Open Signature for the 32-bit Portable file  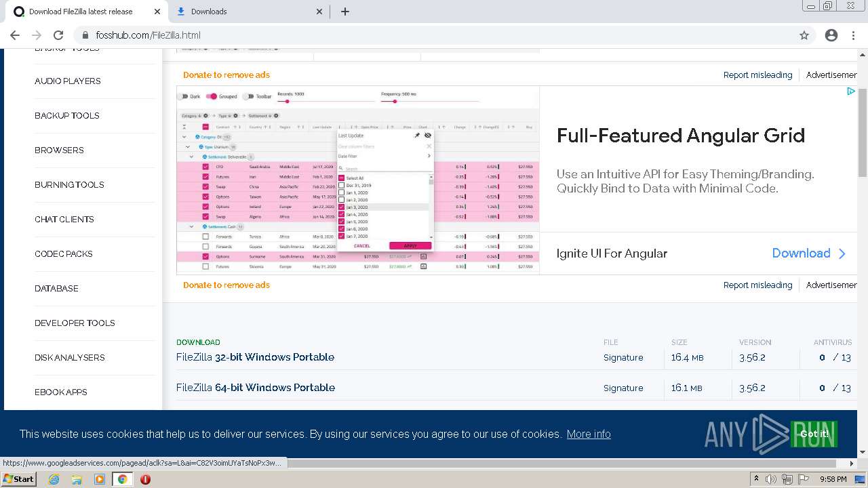tap(623, 357)
